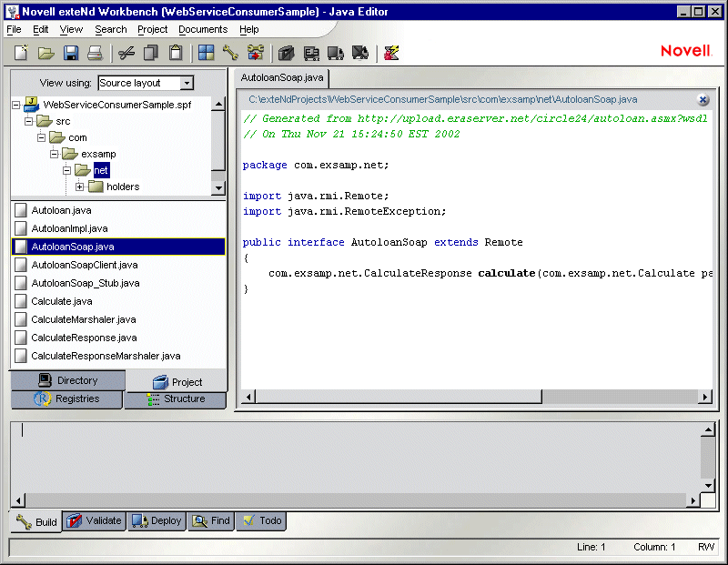Click the wrench Build icon in toolbar

(230, 54)
